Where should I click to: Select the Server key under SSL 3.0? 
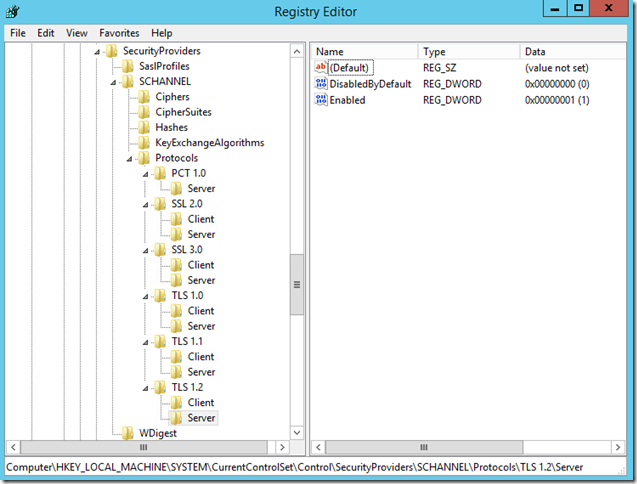click(200, 280)
